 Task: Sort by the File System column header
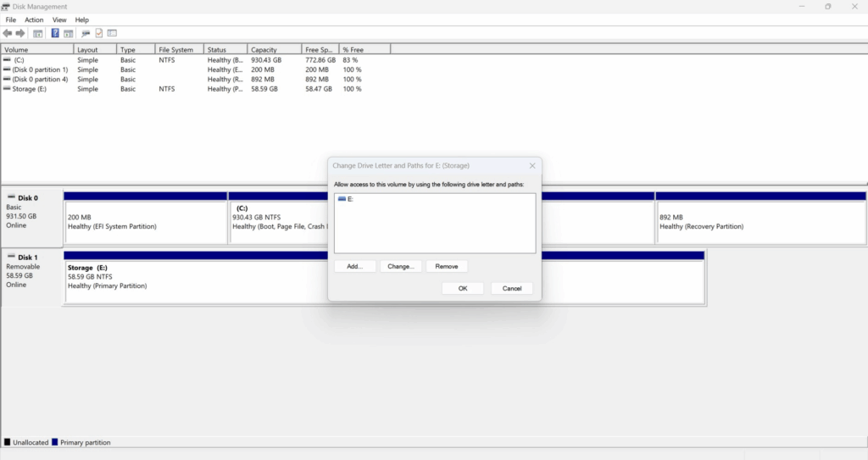(180, 49)
